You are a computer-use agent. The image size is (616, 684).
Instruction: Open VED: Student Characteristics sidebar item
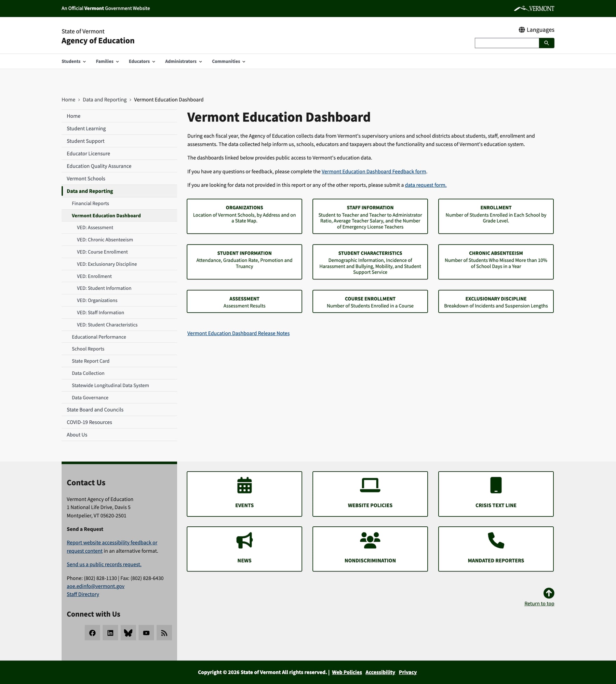coord(119,325)
